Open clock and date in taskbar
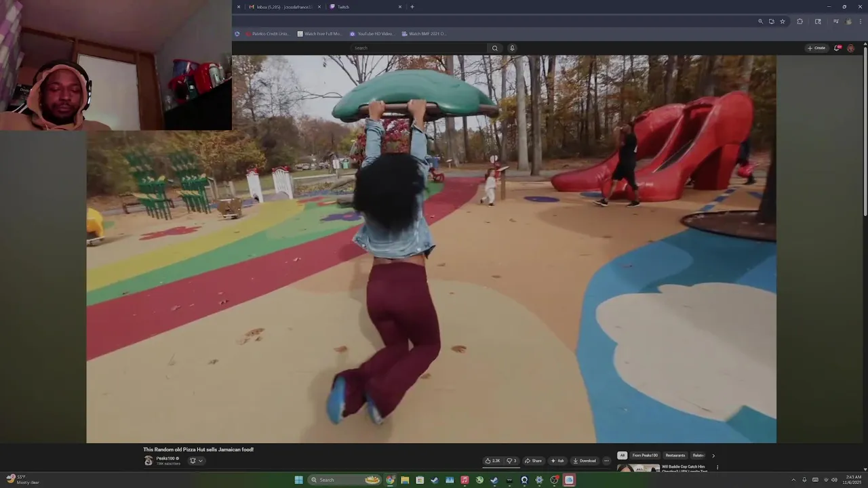Viewport: 868px width, 488px height. [853, 480]
